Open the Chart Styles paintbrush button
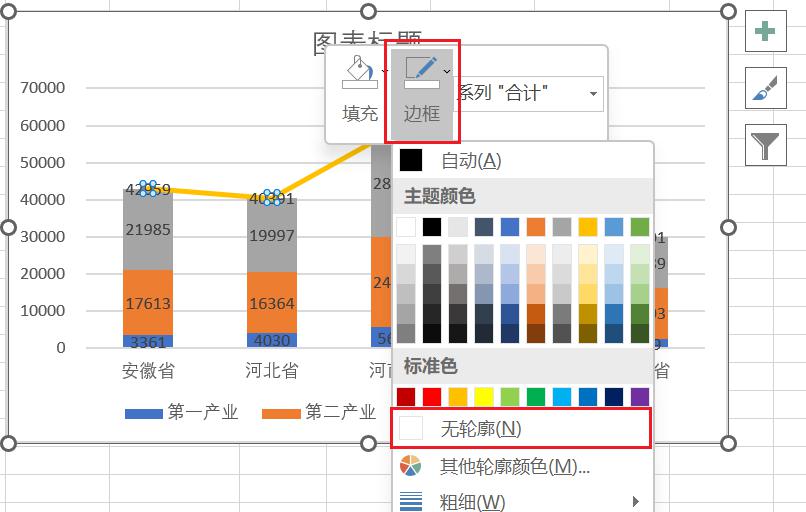806x512 pixels. click(x=765, y=88)
